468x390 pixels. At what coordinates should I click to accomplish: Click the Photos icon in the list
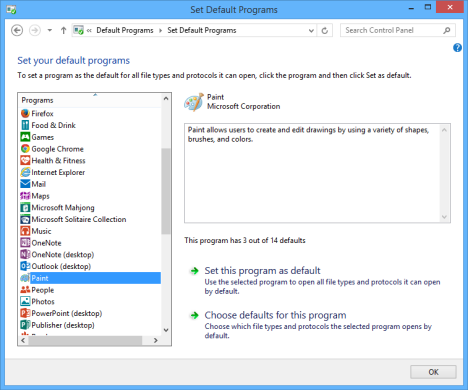(25, 301)
